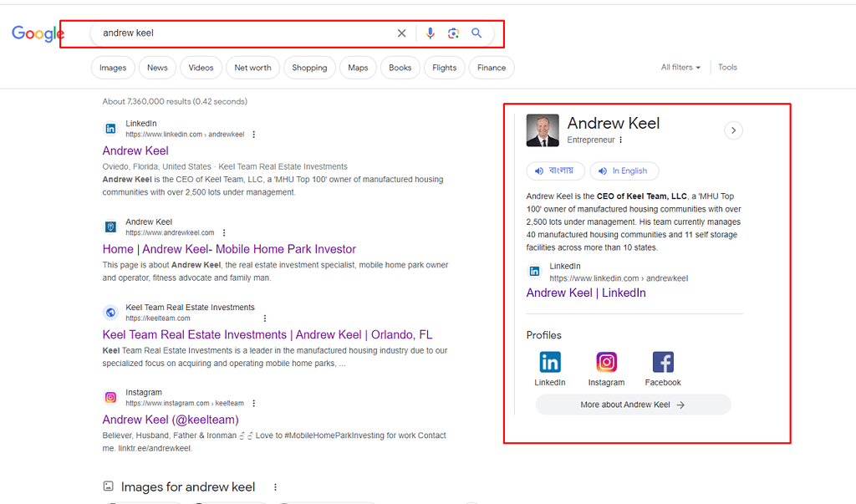Expand knowledge panel with the right chevron
856x504 pixels.
[x=733, y=130]
